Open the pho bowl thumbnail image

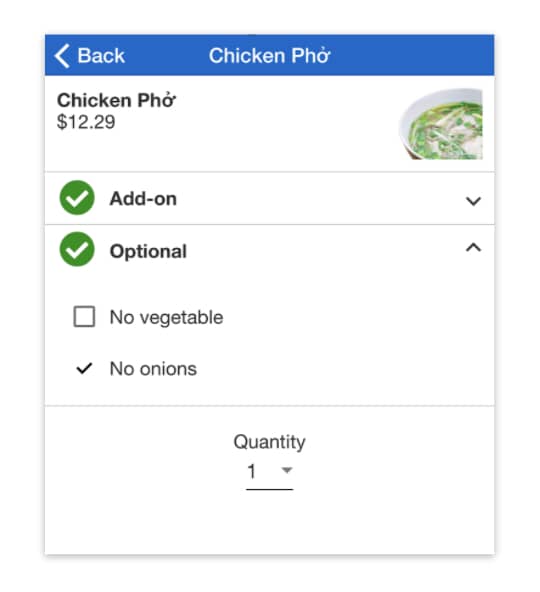[441, 124]
